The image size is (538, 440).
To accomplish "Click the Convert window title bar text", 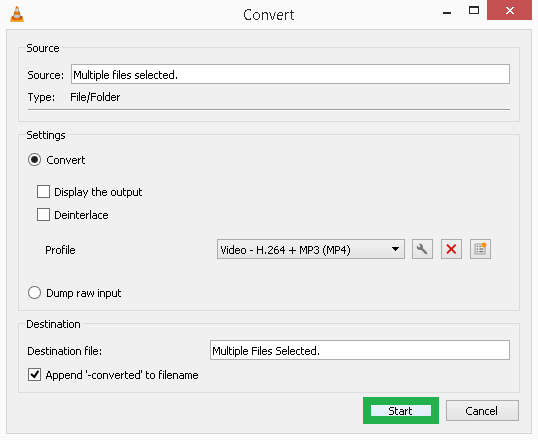I will click(x=269, y=15).
